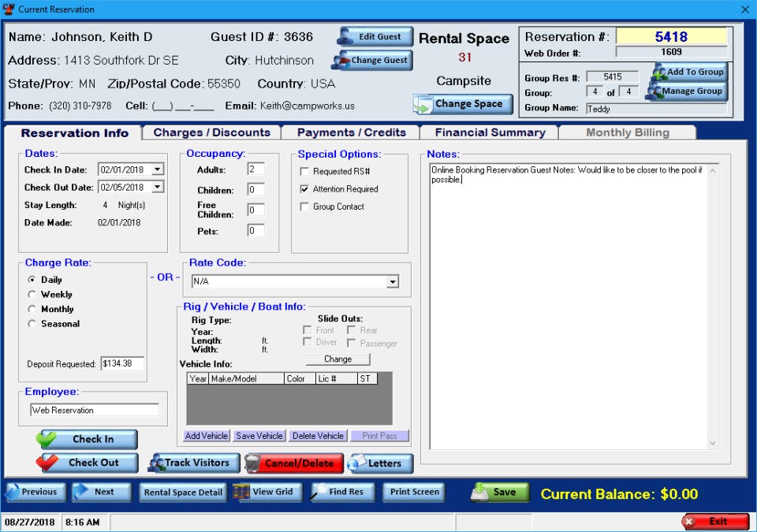Click the red Exit X icon

click(689, 522)
